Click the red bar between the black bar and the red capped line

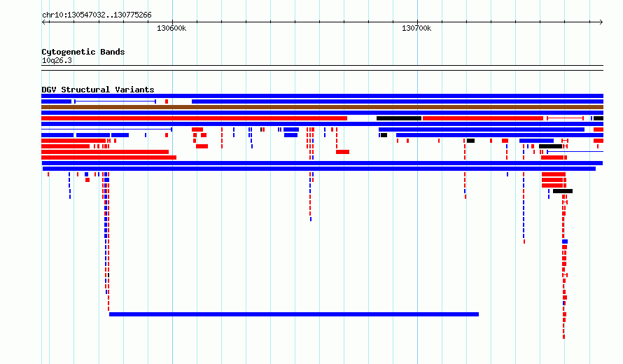[x=483, y=118]
